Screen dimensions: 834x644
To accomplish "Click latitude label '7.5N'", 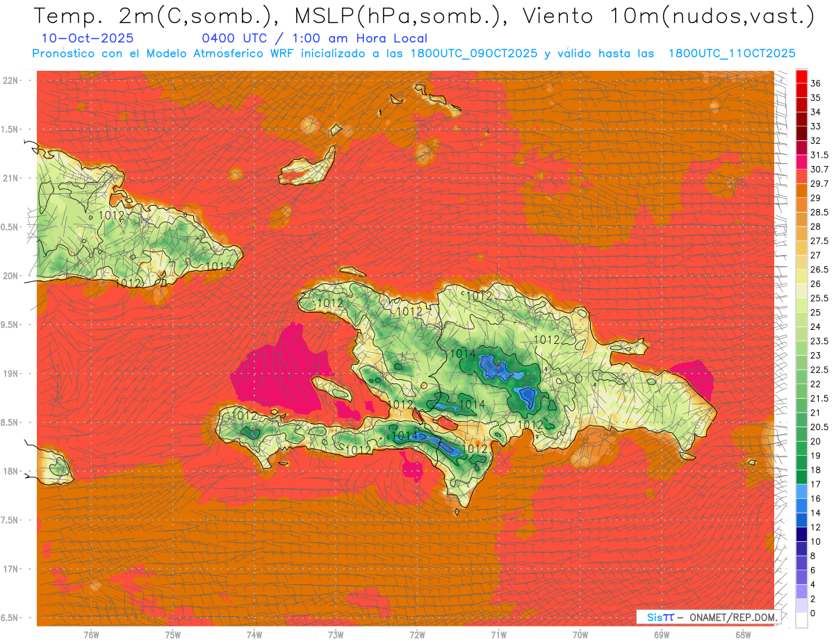I will pyautogui.click(x=9, y=520).
